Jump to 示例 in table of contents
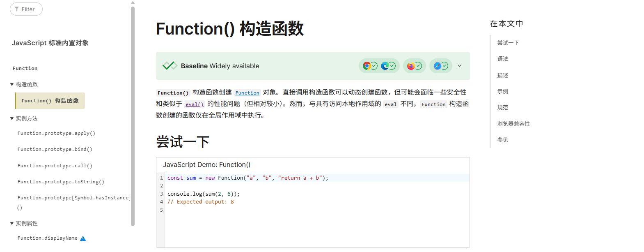 [503, 91]
